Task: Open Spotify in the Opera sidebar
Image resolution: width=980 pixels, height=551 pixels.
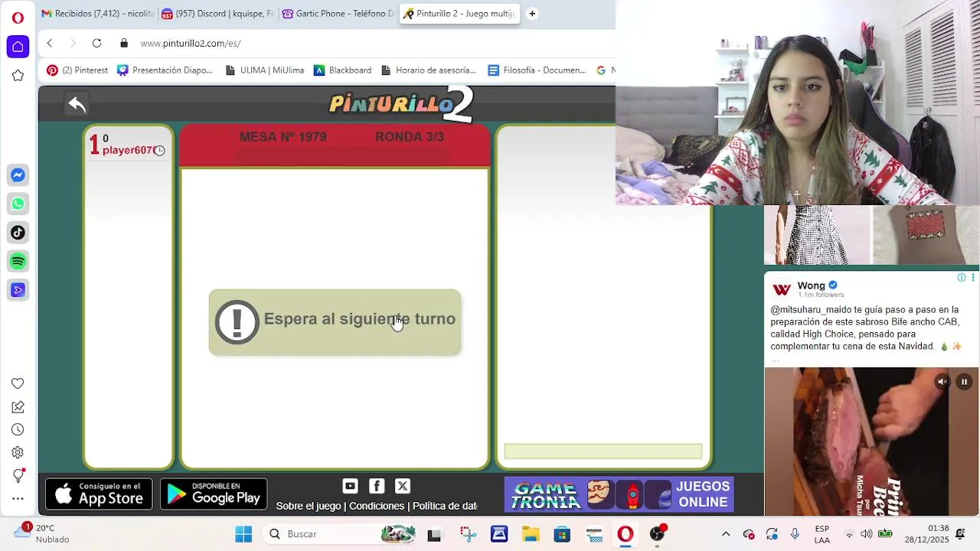Action: [x=18, y=261]
